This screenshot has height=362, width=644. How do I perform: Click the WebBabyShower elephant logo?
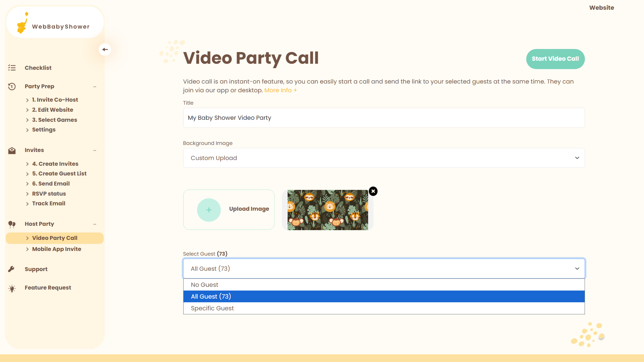point(22,23)
